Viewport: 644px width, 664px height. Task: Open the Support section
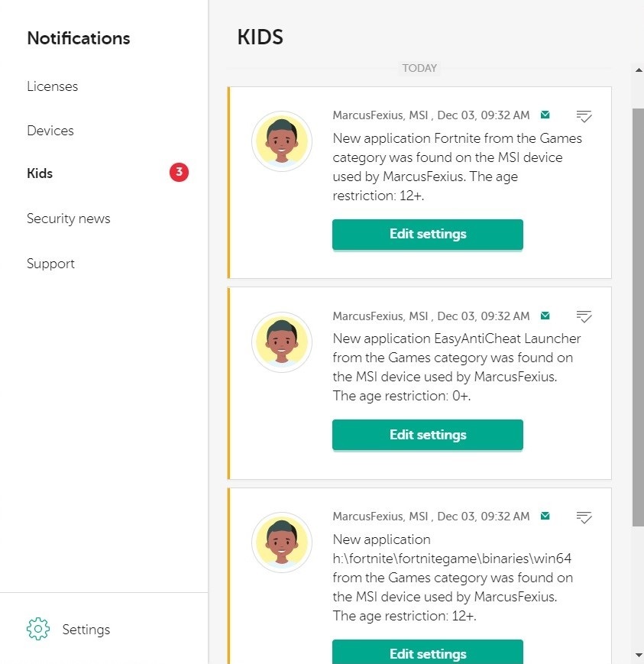pyautogui.click(x=50, y=264)
